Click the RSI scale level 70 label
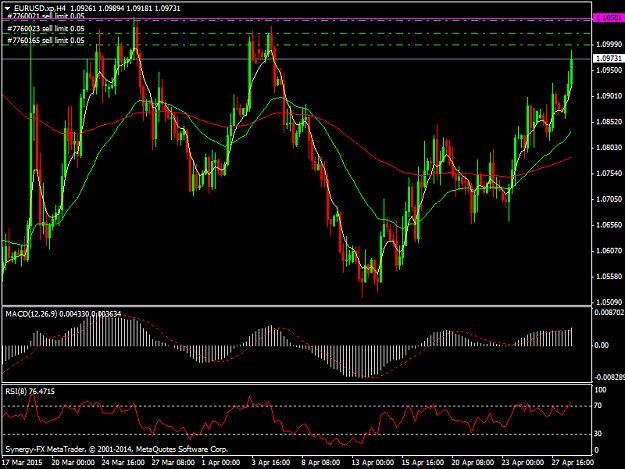Viewport: 625px width, 469px height. [598, 406]
